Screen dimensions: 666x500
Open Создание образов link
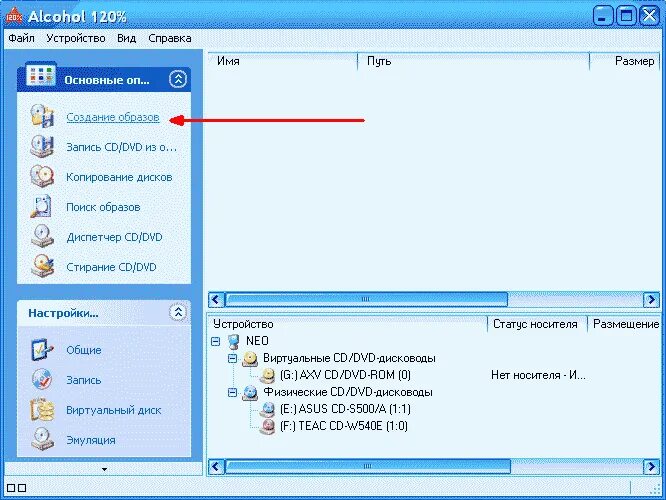113,117
